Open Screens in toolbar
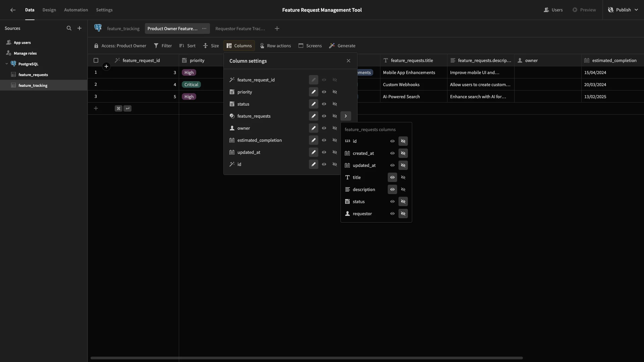This screenshot has width=644, height=362. pos(310,46)
